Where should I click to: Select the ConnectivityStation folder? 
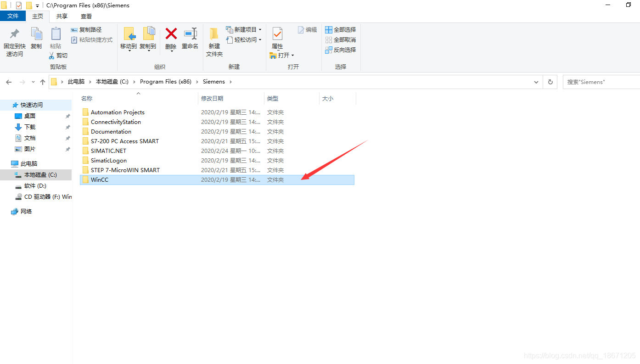click(217, 122)
